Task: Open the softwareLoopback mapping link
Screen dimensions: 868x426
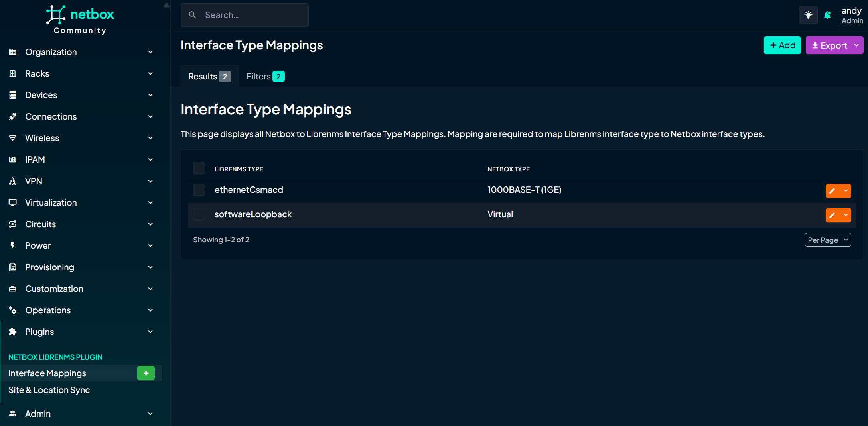Action: [253, 214]
